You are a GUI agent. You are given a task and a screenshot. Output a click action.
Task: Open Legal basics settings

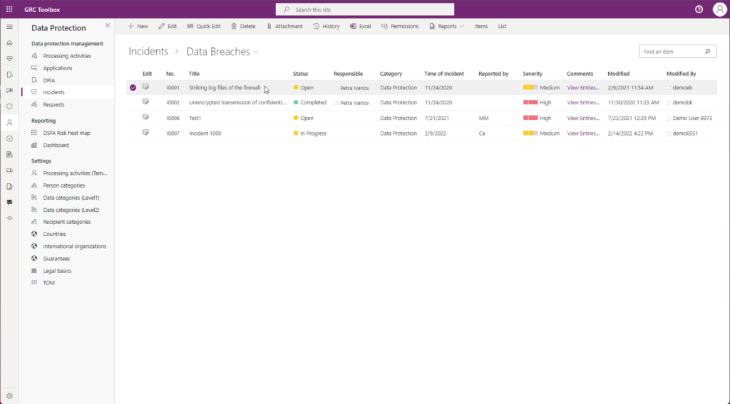pyautogui.click(x=57, y=271)
